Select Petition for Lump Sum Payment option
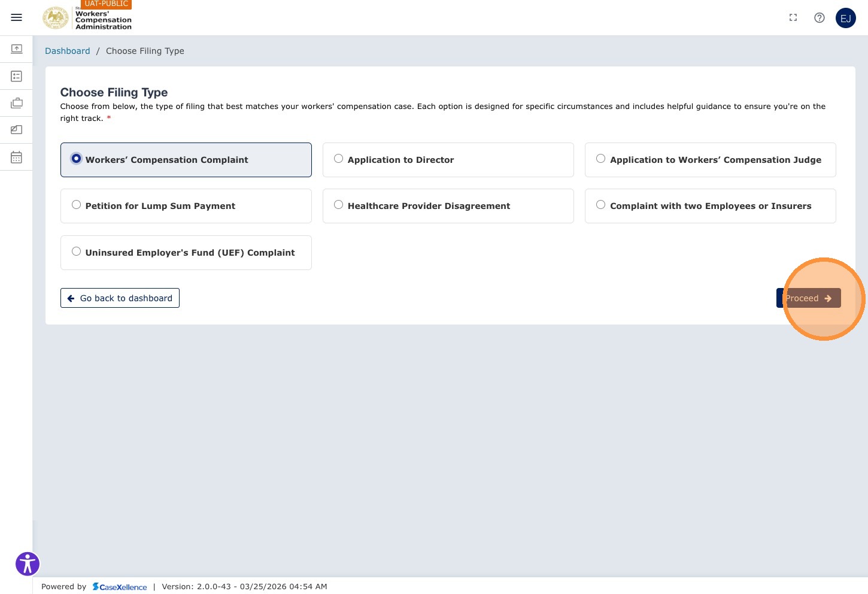868x594 pixels. point(186,206)
